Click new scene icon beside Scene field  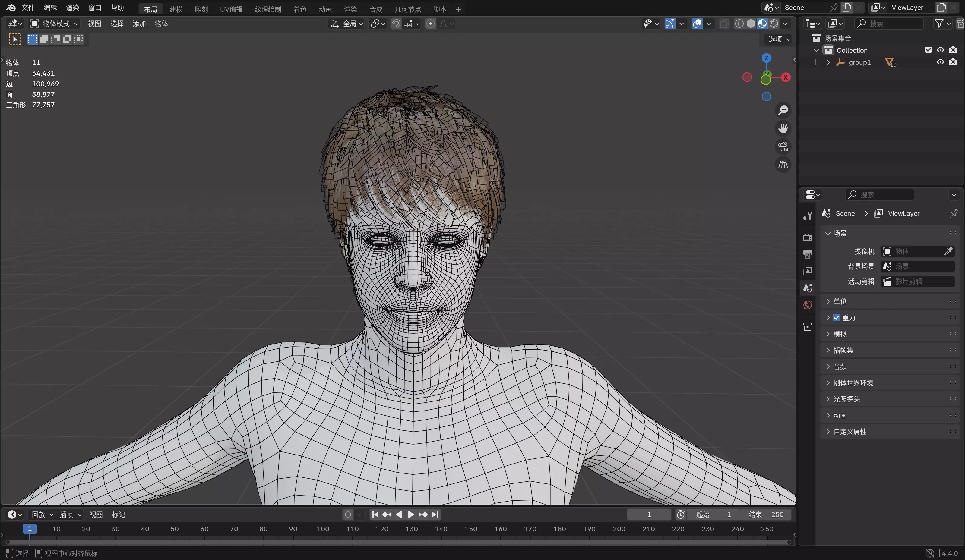847,7
